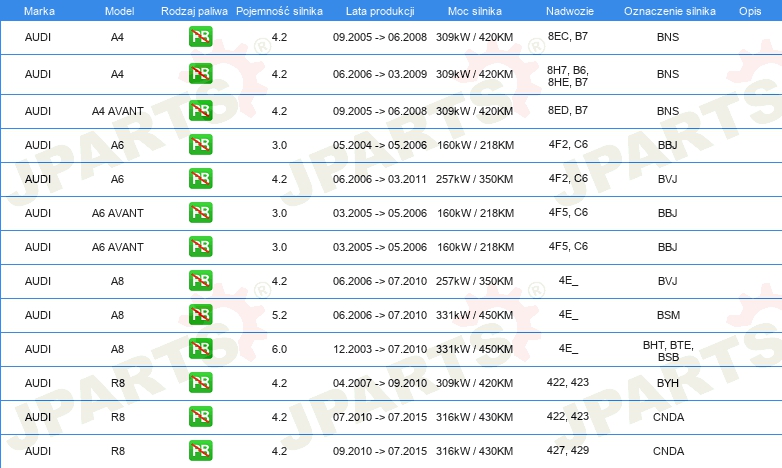
Task: Select the '160kW / 218KM' power in the 4F2, C6 row
Action: tap(475, 145)
